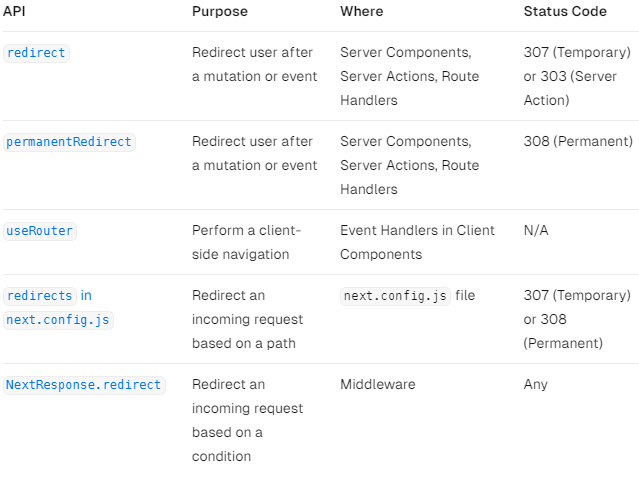This screenshot has height=488, width=639.
Task: Click the API column header
Action: (13, 11)
